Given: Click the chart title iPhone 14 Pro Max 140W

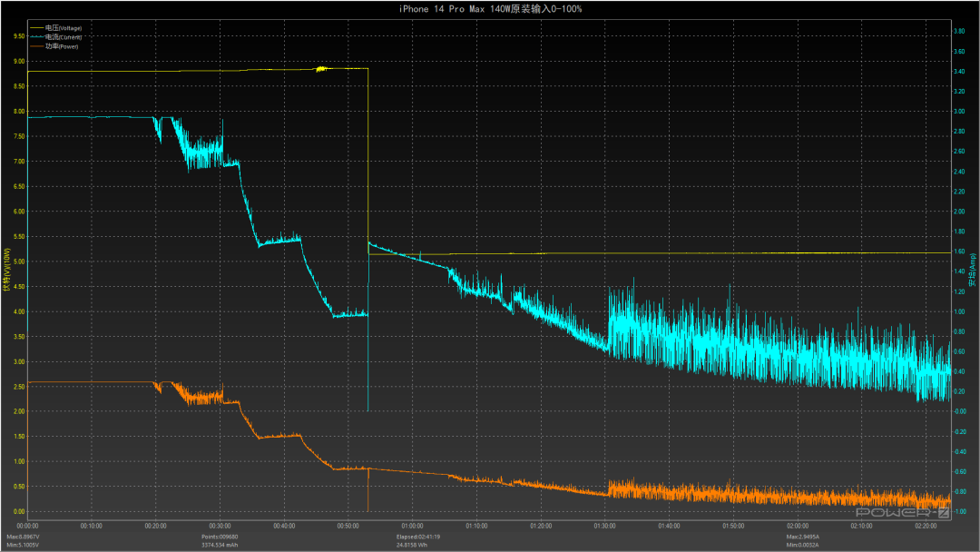Looking at the screenshot, I should tap(490, 9).
